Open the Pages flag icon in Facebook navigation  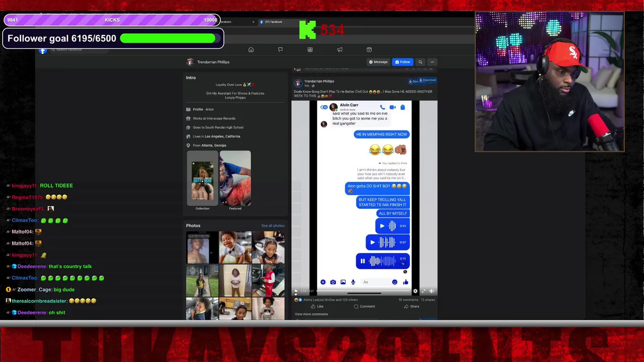[x=280, y=50]
